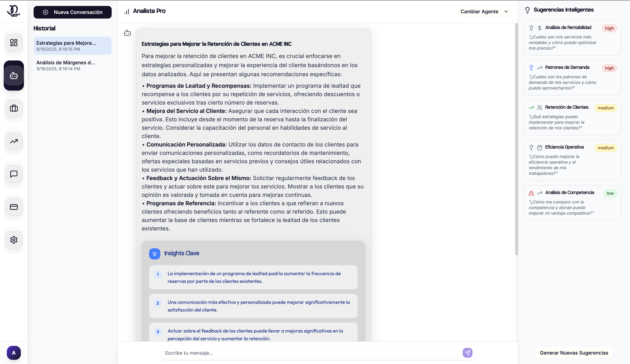
Task: Open the Estrategias para Mejora conversation
Action: pos(72,46)
